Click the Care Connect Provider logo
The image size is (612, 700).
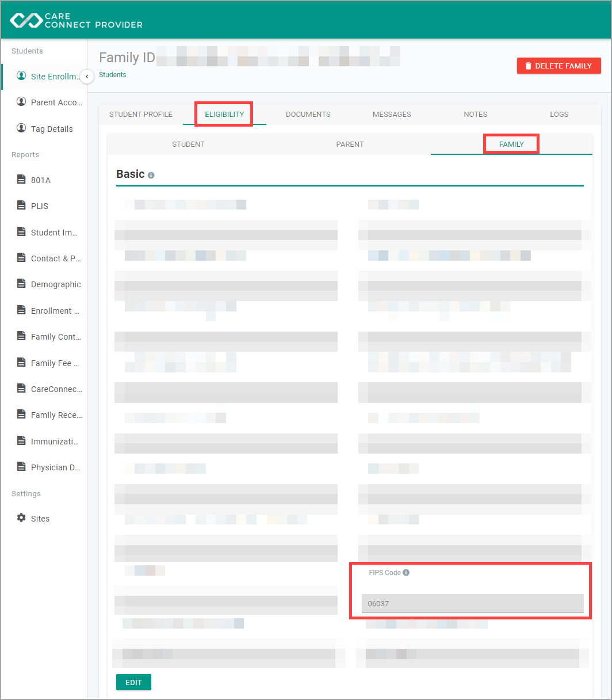coord(76,20)
